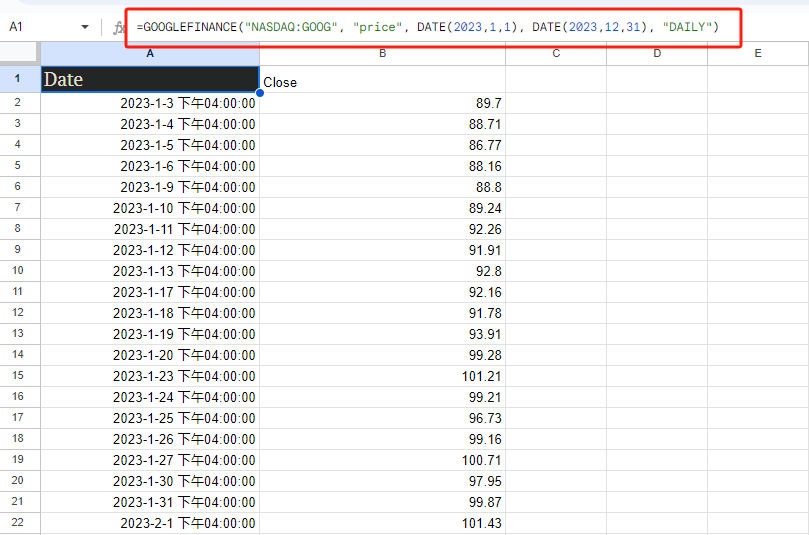Select the price cell 97.95
Image resolution: width=809 pixels, height=535 pixels.
[x=382, y=481]
